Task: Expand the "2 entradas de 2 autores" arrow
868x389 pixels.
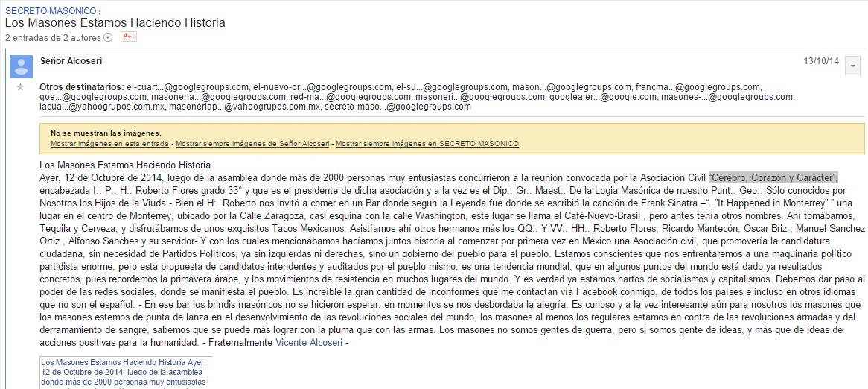Action: tap(109, 38)
